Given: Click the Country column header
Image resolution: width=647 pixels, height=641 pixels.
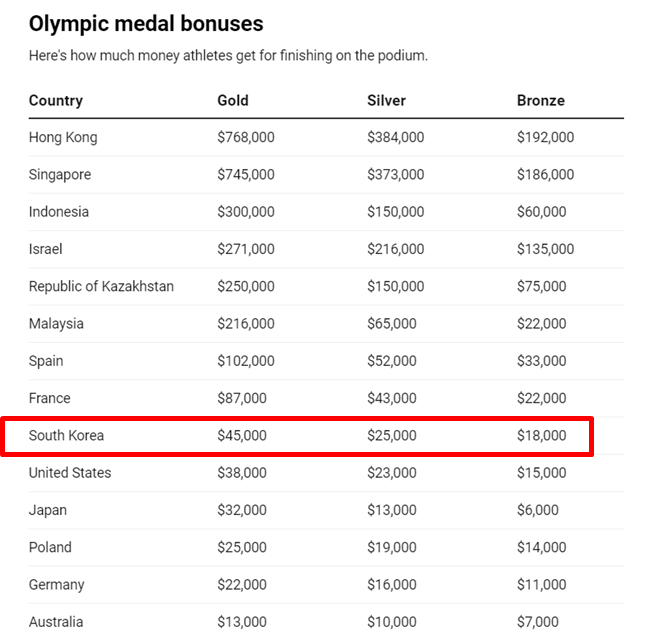Looking at the screenshot, I should 56,100.
